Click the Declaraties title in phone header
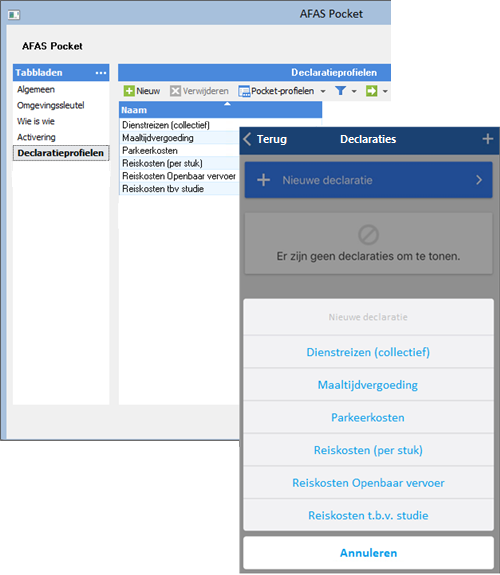500x575 pixels. pos(368,139)
